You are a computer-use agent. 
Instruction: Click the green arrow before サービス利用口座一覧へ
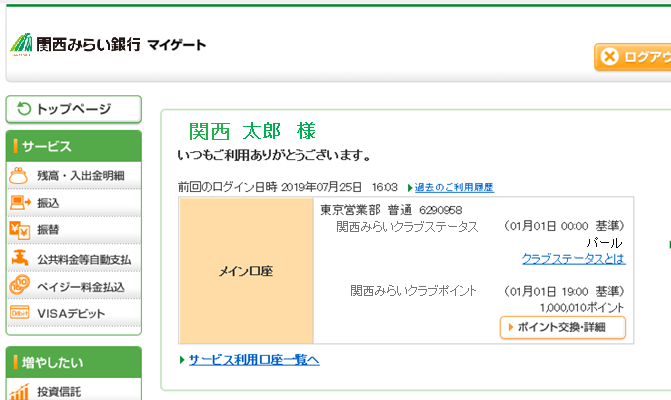(x=182, y=360)
